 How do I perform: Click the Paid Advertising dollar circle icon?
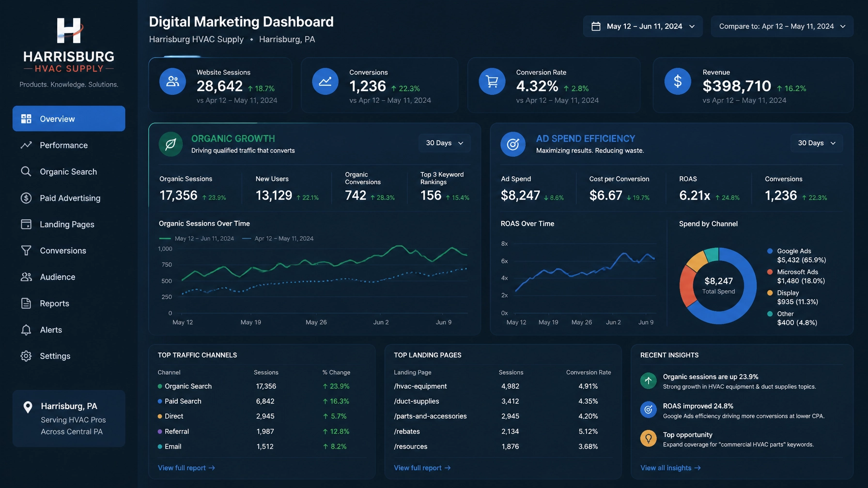tap(26, 198)
